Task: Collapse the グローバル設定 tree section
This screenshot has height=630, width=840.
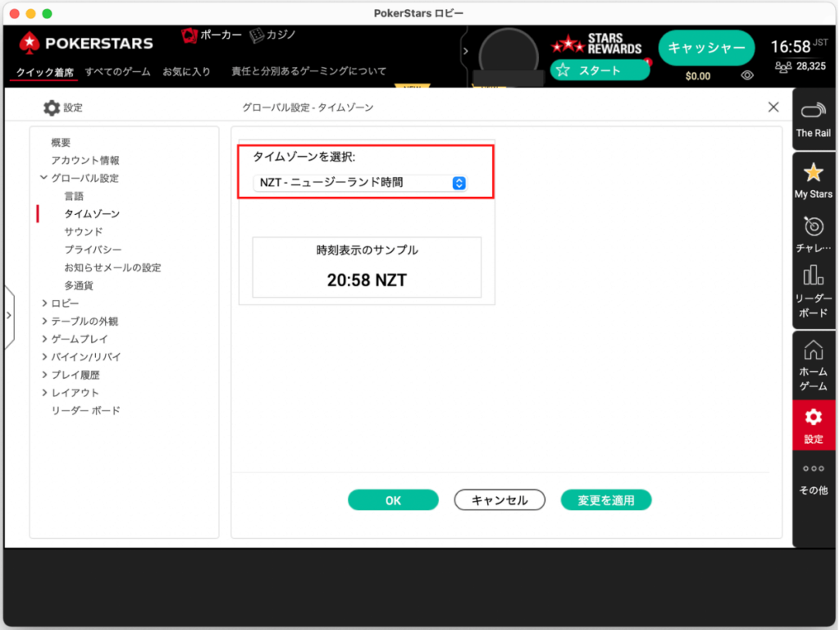Action: point(44,178)
